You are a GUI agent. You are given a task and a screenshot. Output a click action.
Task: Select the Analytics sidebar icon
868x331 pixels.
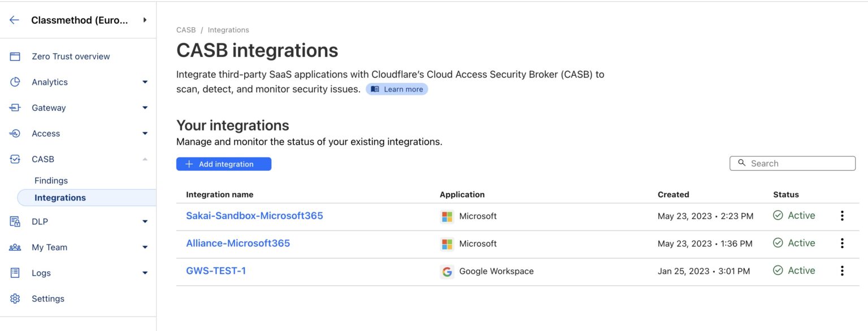[14, 82]
